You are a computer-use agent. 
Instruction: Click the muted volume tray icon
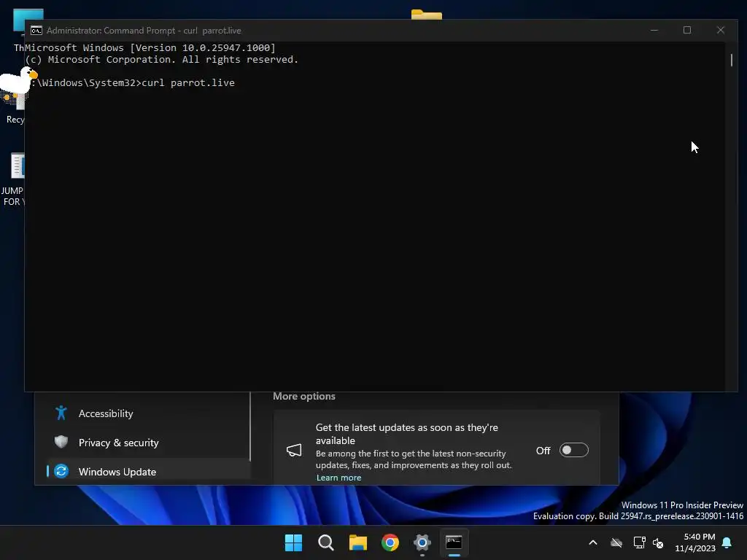coord(658,542)
